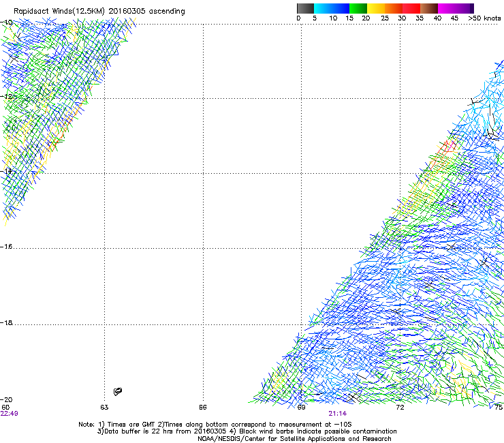504x443 pixels.
Task: Select the cyan-to-blue 5-15 knots color bar segment
Action: click(x=332, y=8)
